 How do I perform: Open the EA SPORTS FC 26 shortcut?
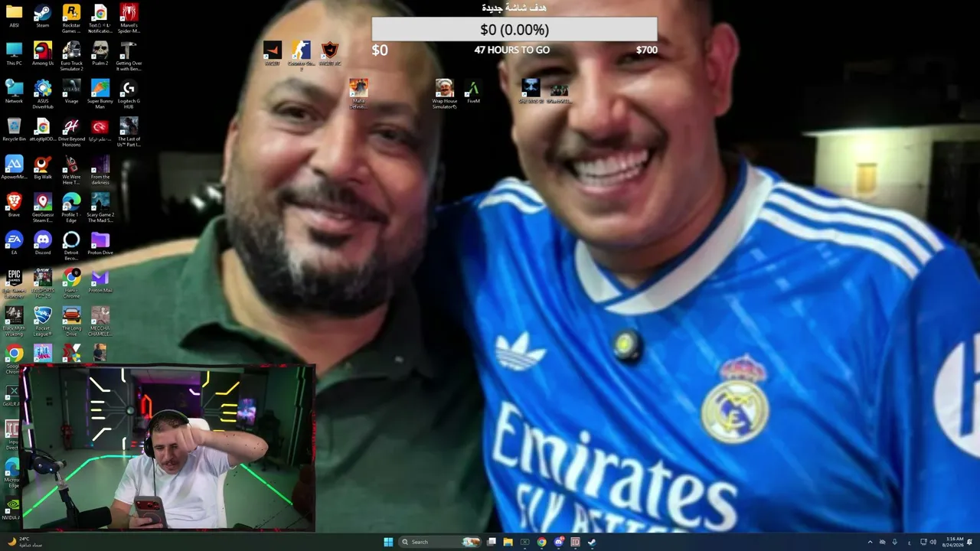coord(43,283)
